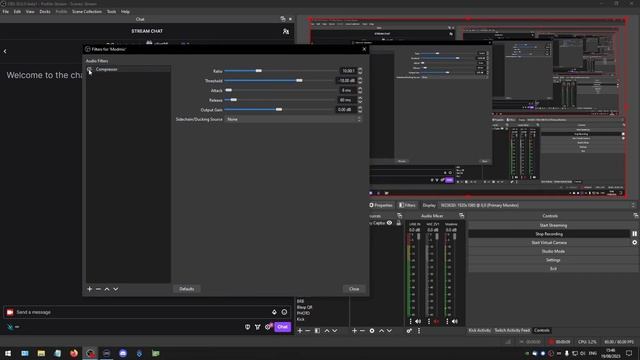The height and width of the screenshot is (360, 640).
Task: Click the source Properties button
Action: (381, 205)
